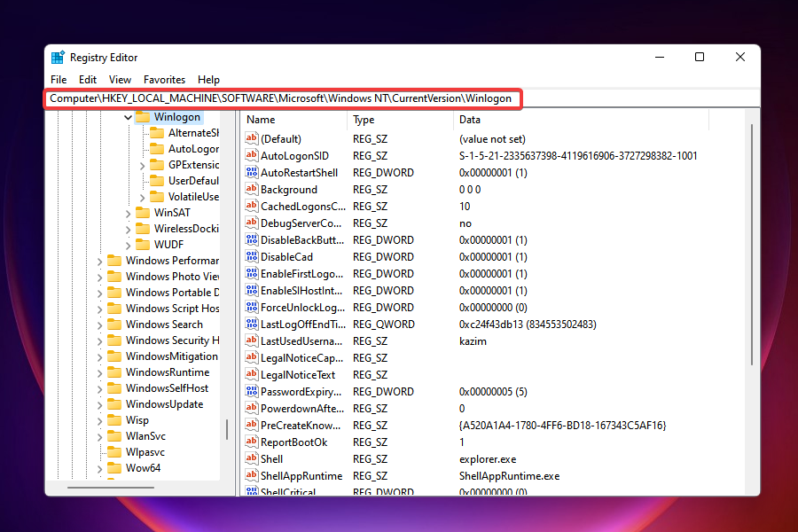Click the EnableFirstLogo... DWORD icon
Viewport: 798px width, 532px height.
[252, 273]
